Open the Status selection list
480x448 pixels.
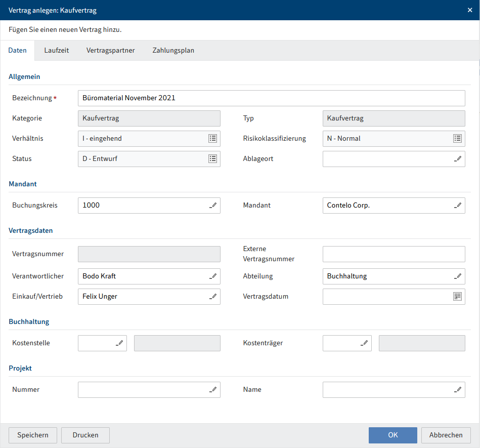point(212,158)
